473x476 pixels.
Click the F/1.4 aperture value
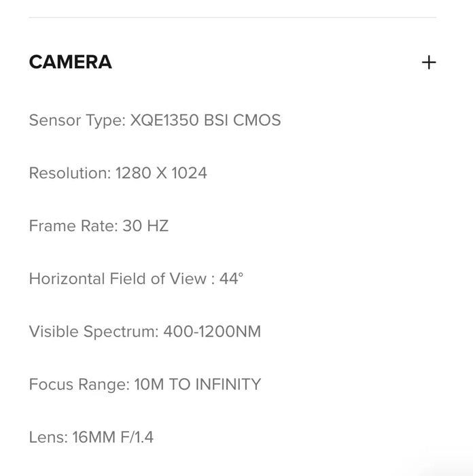pyautogui.click(x=137, y=437)
